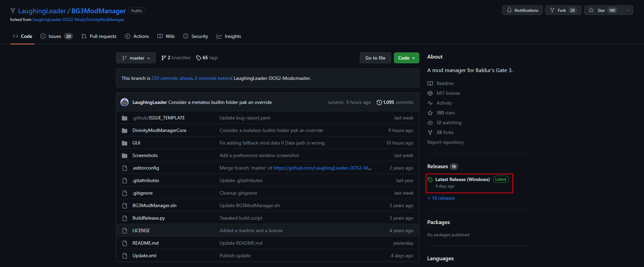
Task: Open the 239 commits ahead link
Action: (x=172, y=78)
